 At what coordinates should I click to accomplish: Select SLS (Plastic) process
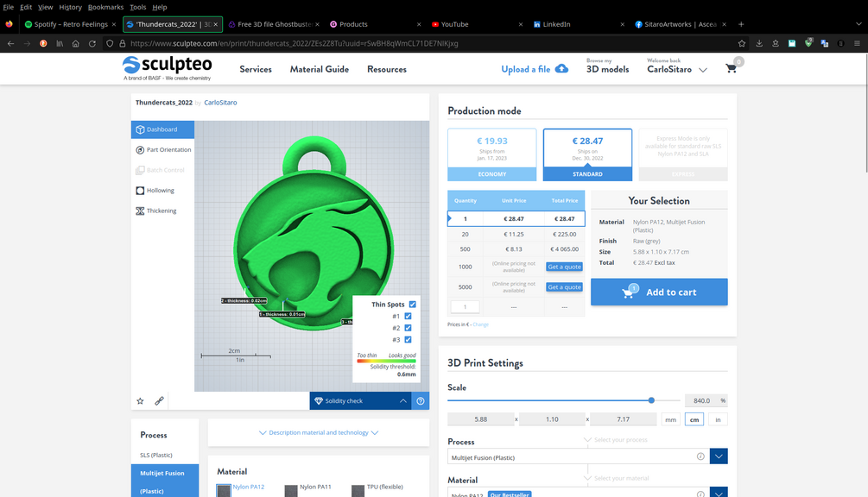[156, 455]
